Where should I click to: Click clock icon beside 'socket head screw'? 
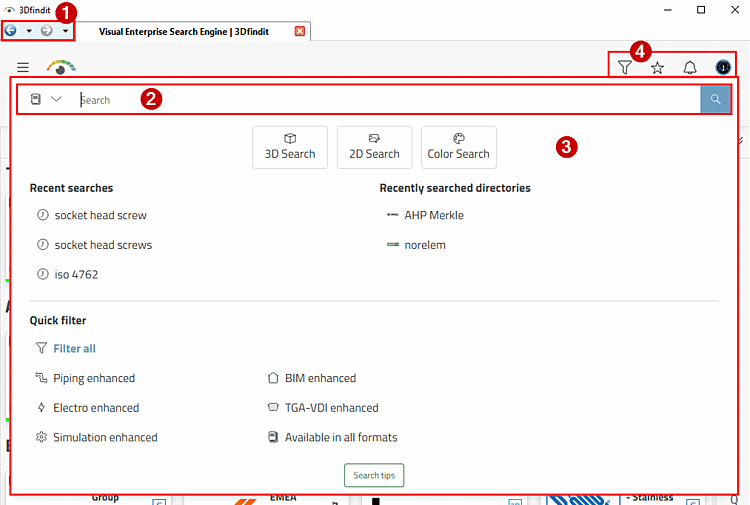point(43,215)
